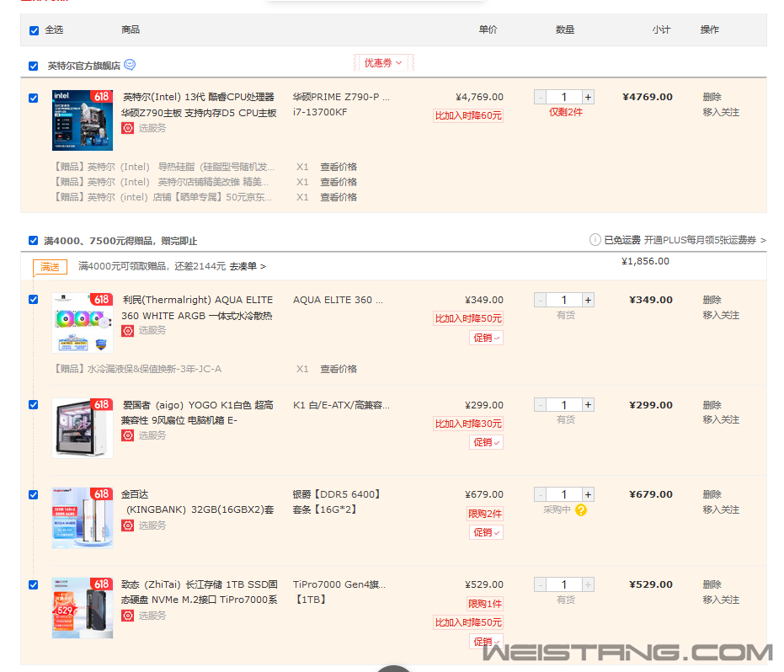Open KINGBANK DDR5 memory thumbnail
The height and width of the screenshot is (672, 784).
coord(83,518)
